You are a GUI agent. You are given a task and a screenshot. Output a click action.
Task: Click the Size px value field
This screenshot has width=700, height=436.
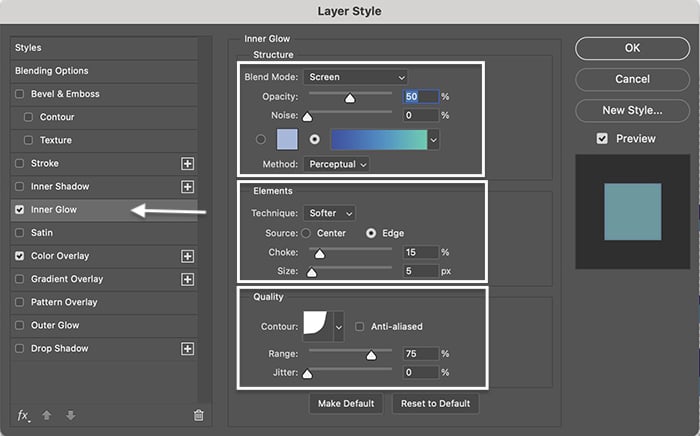[x=421, y=271]
